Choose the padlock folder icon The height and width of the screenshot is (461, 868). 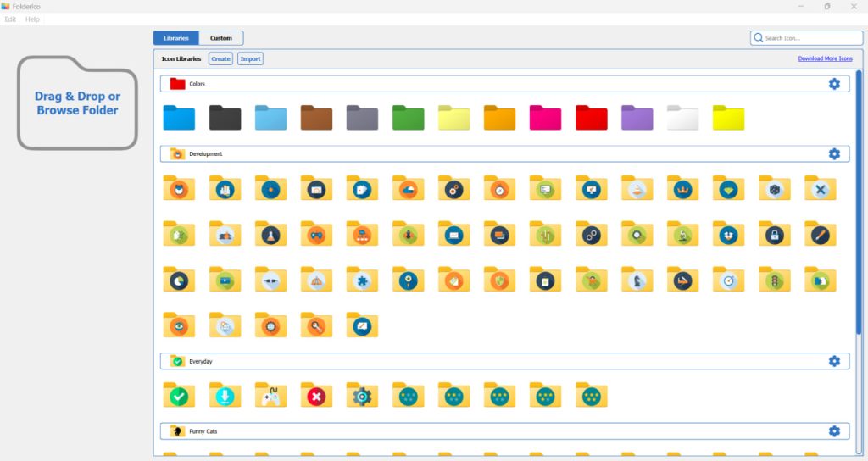[774, 234]
